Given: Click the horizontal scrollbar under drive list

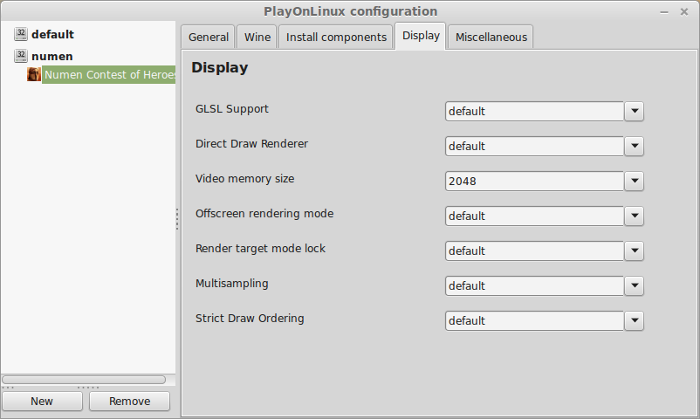Looking at the screenshot, I should click(84, 379).
